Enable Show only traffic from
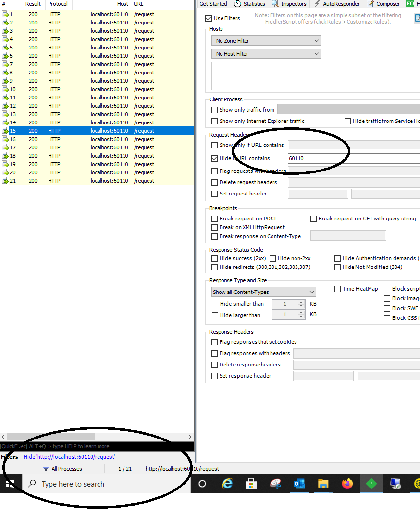Image resolution: width=420 pixels, height=512 pixels. coord(214,110)
